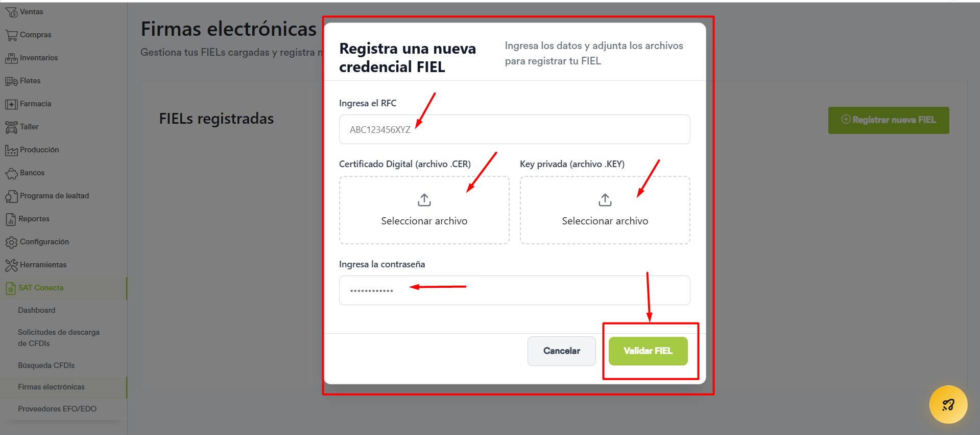
Task: Focus the RFC input field
Action: click(515, 129)
